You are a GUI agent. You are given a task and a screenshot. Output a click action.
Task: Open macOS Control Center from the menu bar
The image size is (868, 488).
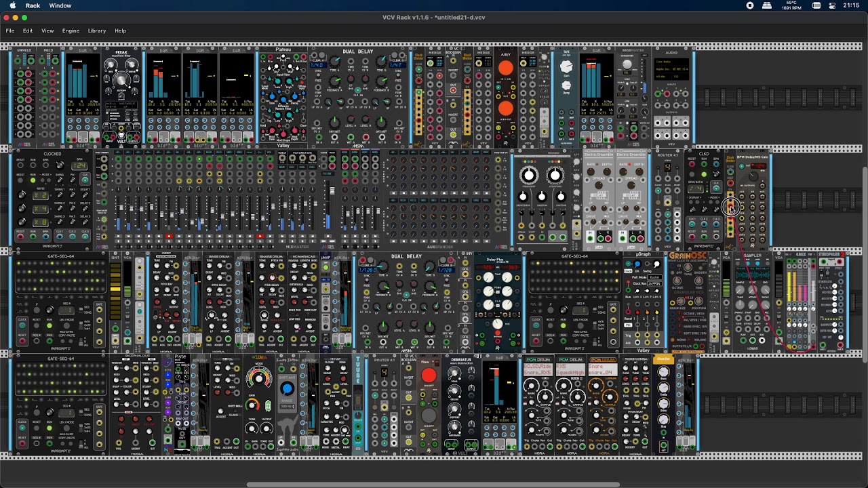coord(833,5)
